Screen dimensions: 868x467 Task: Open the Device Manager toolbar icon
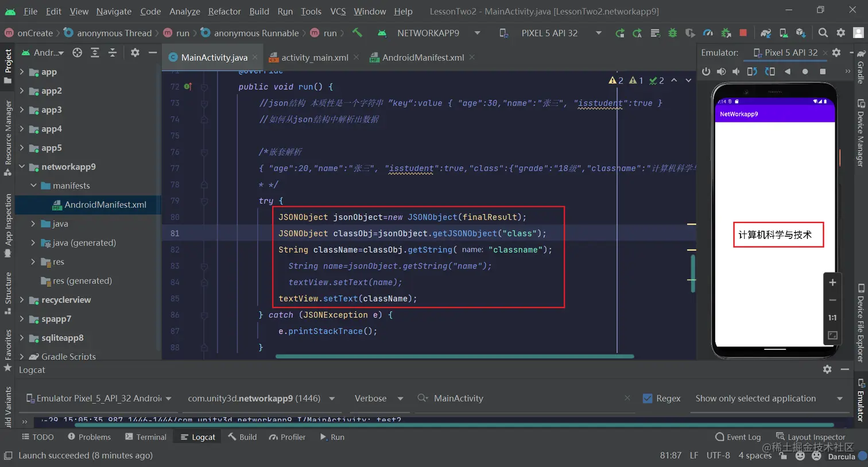(x=784, y=33)
